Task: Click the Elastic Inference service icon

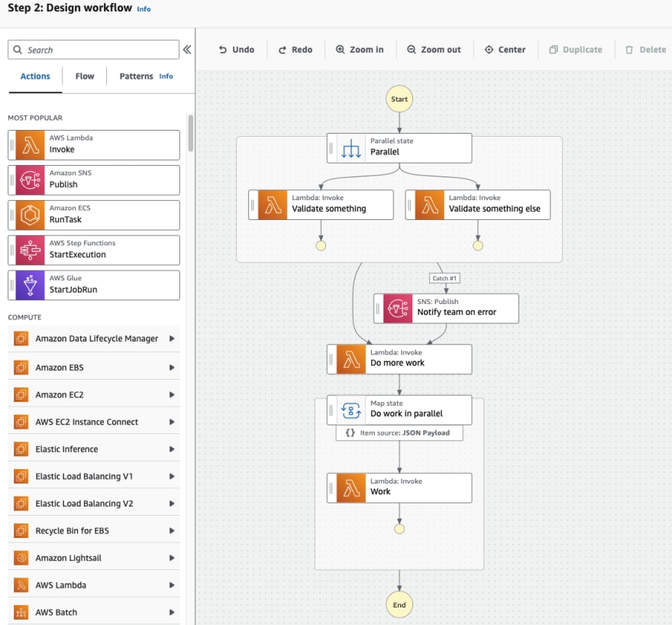Action: coord(21,449)
